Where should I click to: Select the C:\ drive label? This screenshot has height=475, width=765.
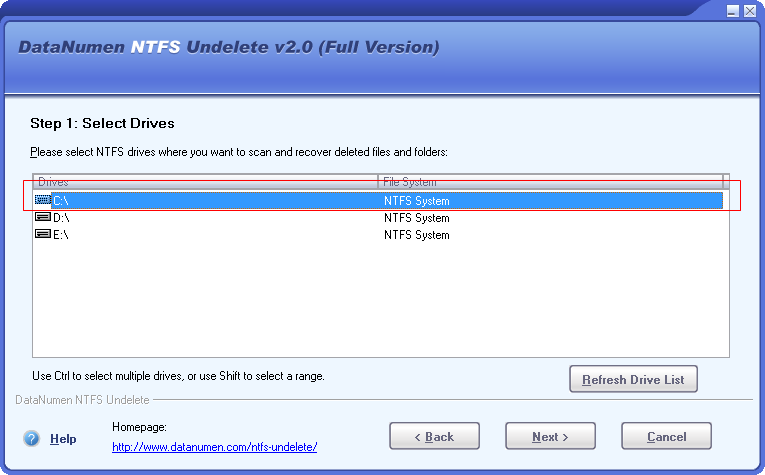(61, 200)
